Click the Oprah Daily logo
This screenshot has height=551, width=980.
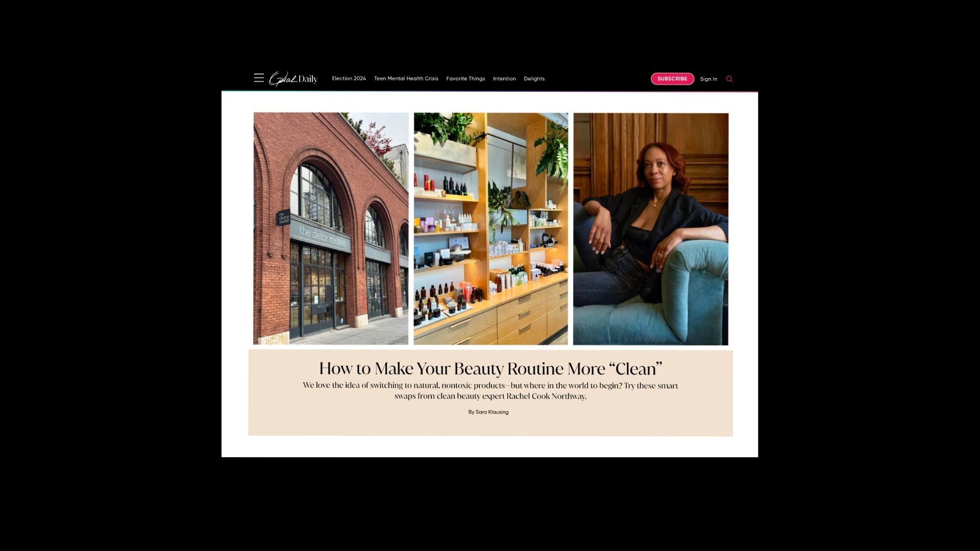(x=293, y=79)
